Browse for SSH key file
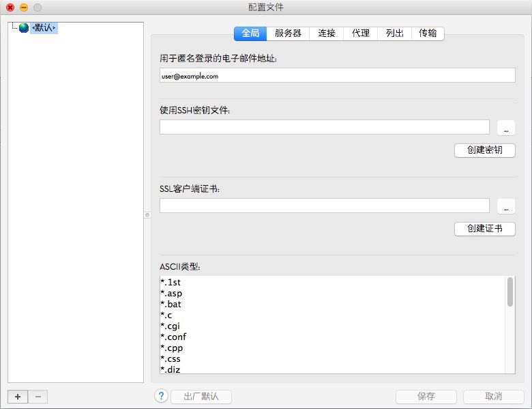The width and height of the screenshot is (532, 409). click(506, 128)
